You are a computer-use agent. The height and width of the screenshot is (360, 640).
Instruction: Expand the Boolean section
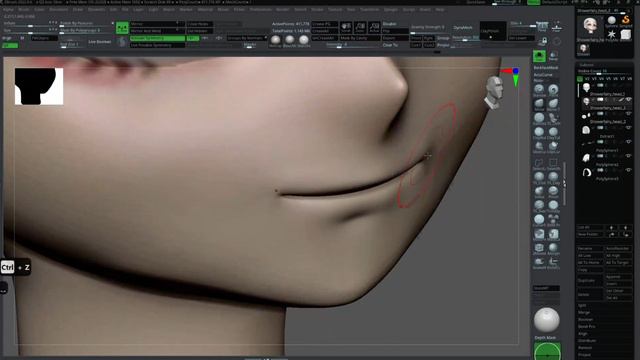point(586,320)
